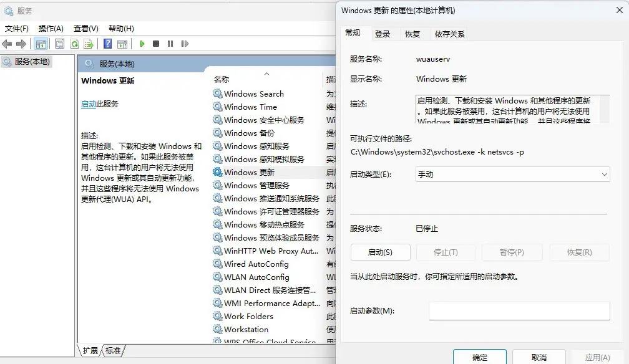Select 服务(本地) in the left tree pane
Image resolution: width=629 pixels, height=364 pixels.
click(x=32, y=61)
